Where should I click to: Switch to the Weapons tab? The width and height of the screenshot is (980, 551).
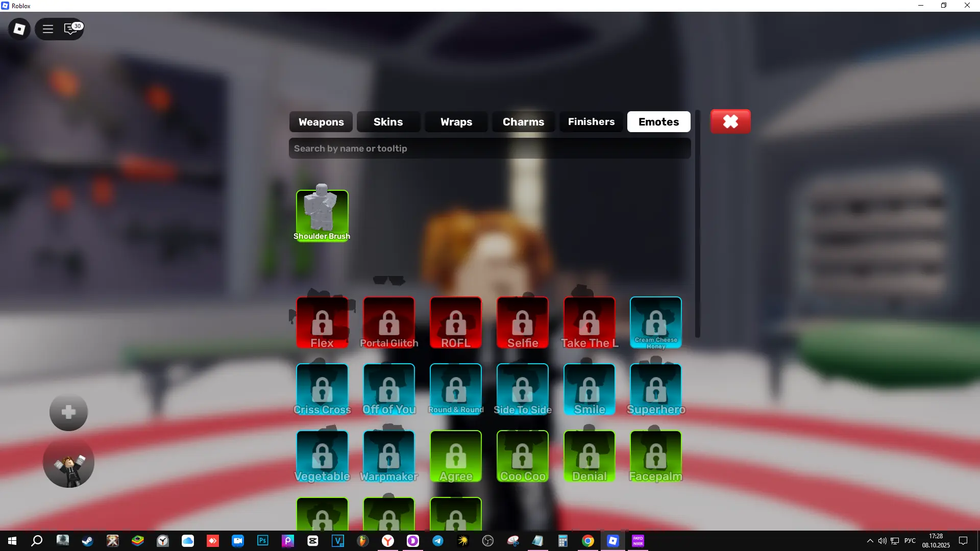point(321,122)
